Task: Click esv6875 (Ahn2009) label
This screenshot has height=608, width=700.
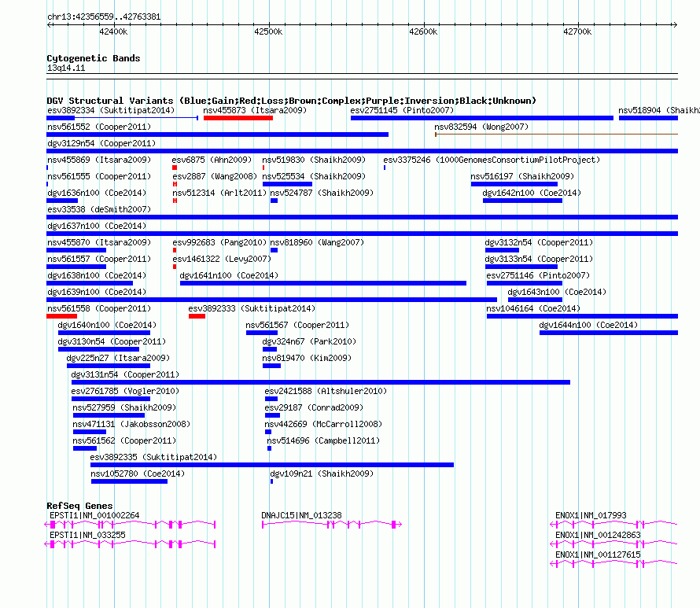Action: point(212,160)
